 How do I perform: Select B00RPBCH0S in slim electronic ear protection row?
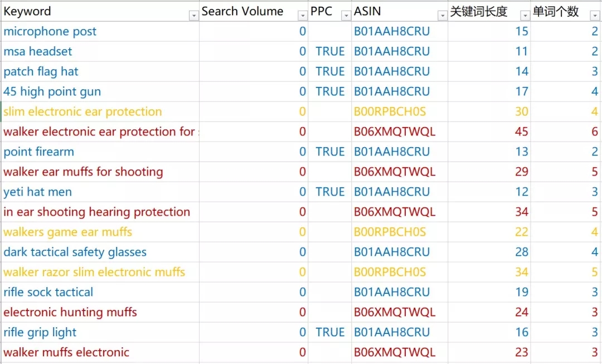(x=399, y=111)
